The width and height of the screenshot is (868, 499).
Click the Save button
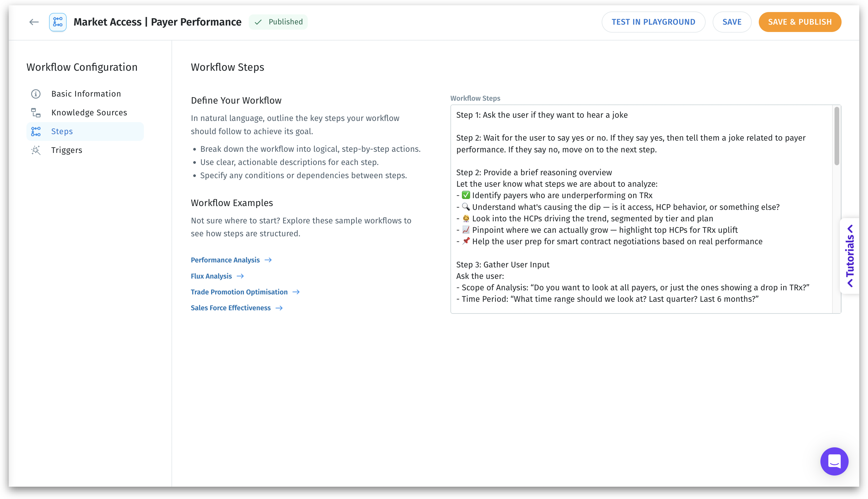731,22
